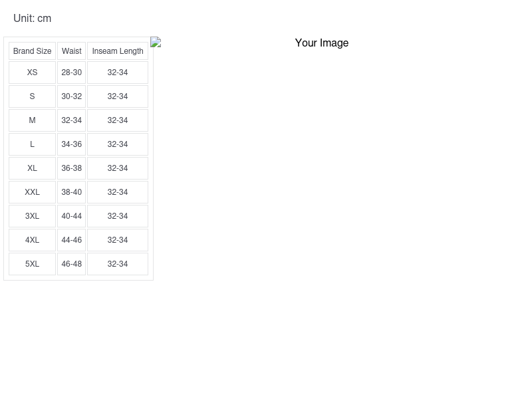The width and height of the screenshot is (532, 399).
Task: Select the XL brand size cell
Action: pyautogui.click(x=32, y=168)
